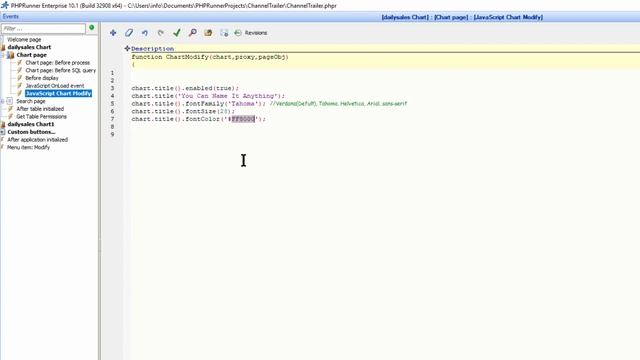Select JavaScript Chart Modify event
Screen dimensions: 640x360
coord(58,93)
